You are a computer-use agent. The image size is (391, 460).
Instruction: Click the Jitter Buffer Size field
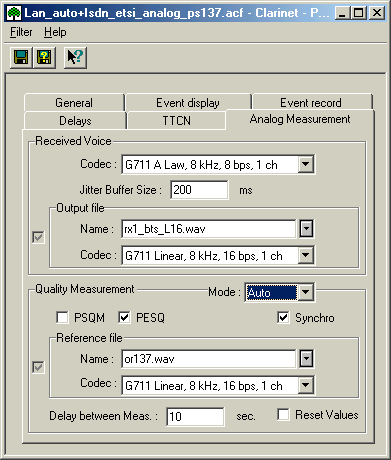tap(199, 190)
